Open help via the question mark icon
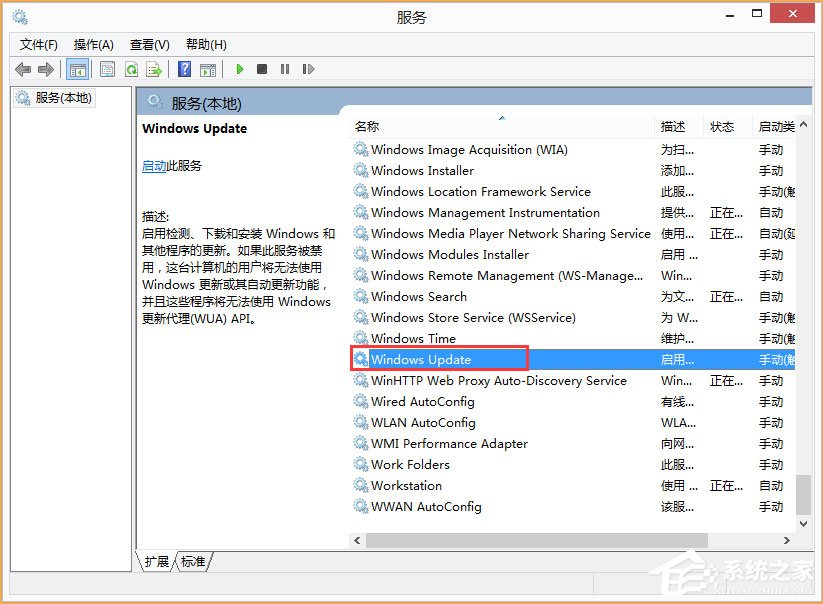 (x=185, y=69)
